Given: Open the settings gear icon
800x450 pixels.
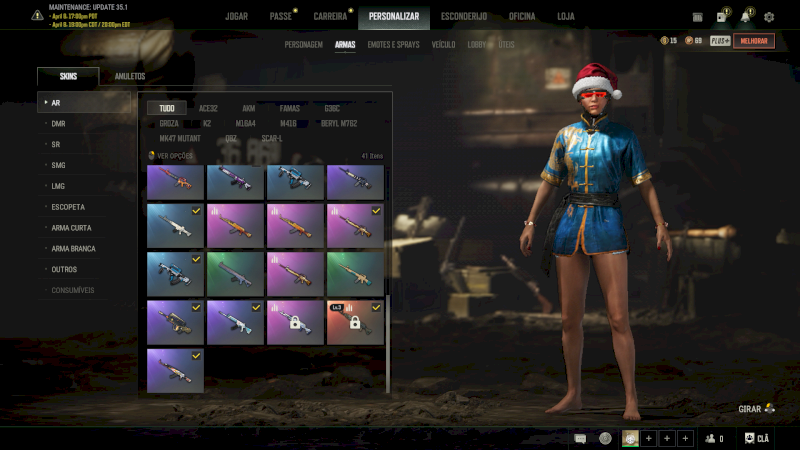Looking at the screenshot, I should [768, 17].
